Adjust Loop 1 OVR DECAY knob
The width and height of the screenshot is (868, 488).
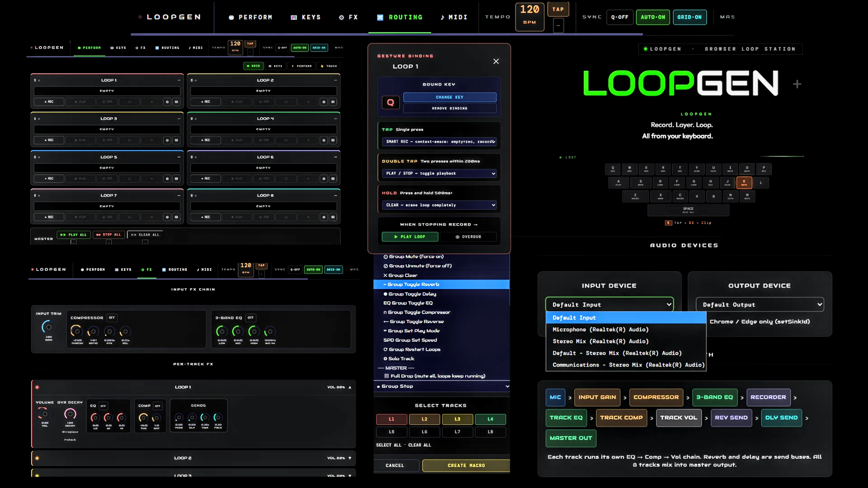[x=70, y=414]
